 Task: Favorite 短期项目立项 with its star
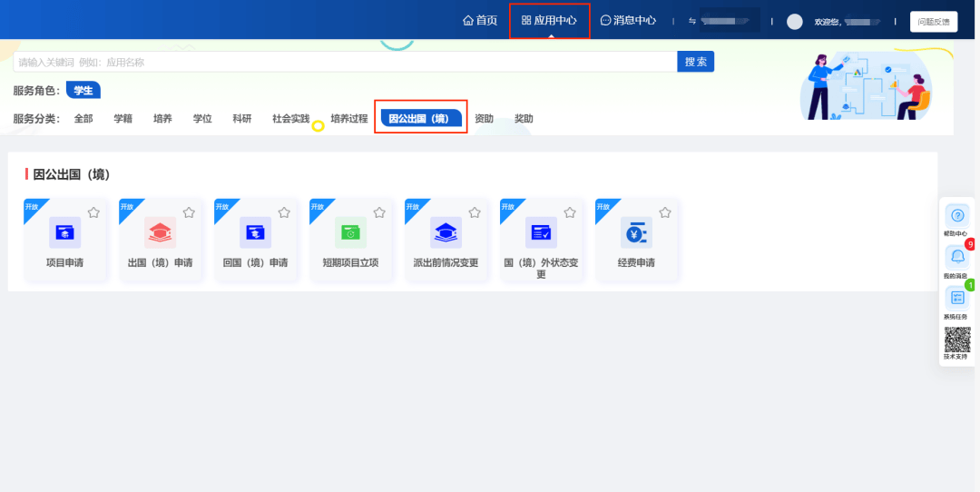(379, 212)
